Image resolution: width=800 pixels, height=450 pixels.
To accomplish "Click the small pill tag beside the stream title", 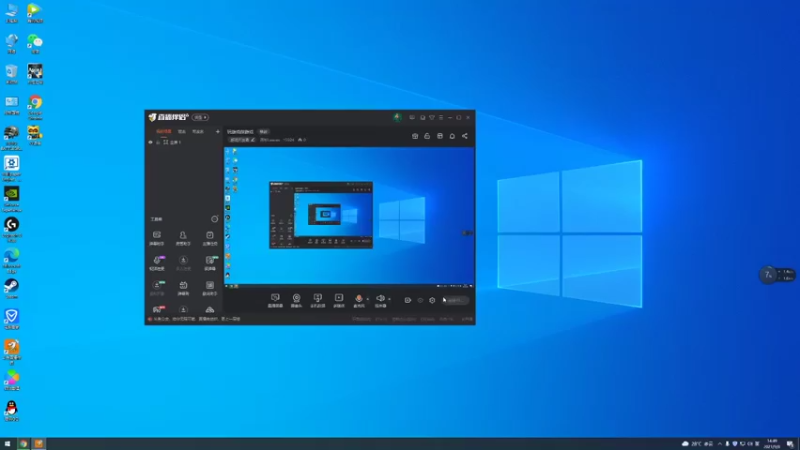I will click(x=263, y=132).
